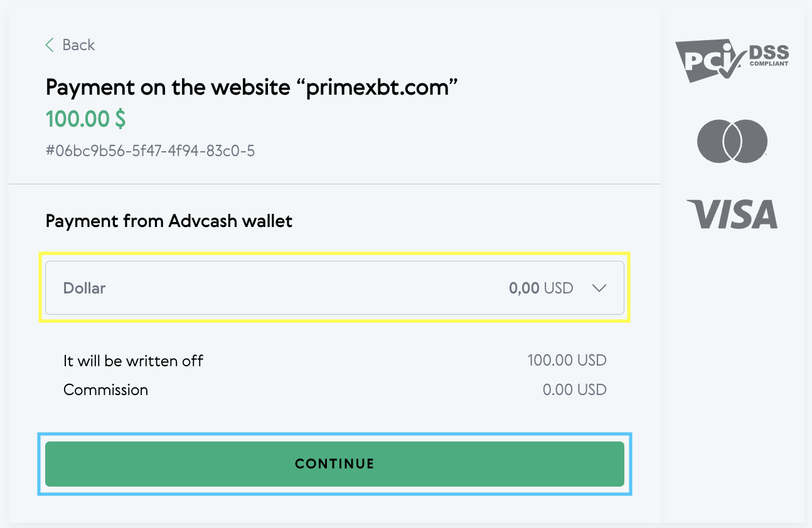Image resolution: width=812 pixels, height=528 pixels.
Task: Click the "Payment from Advcash wallet" heading
Action: [169, 221]
